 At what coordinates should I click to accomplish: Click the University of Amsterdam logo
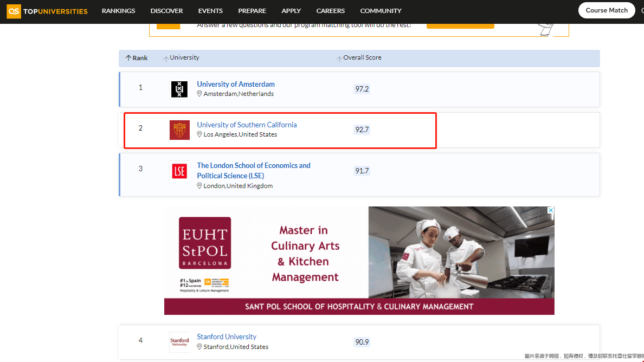[179, 89]
